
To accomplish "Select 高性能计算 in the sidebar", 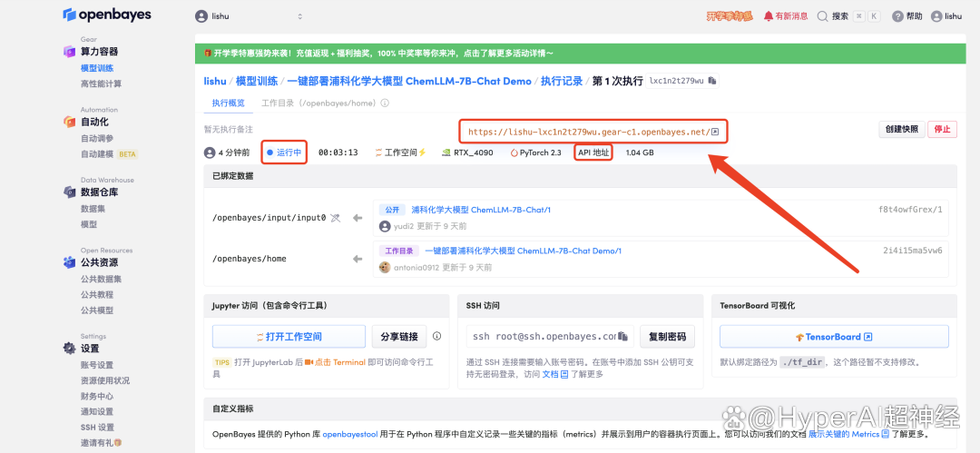I will pyautogui.click(x=102, y=84).
